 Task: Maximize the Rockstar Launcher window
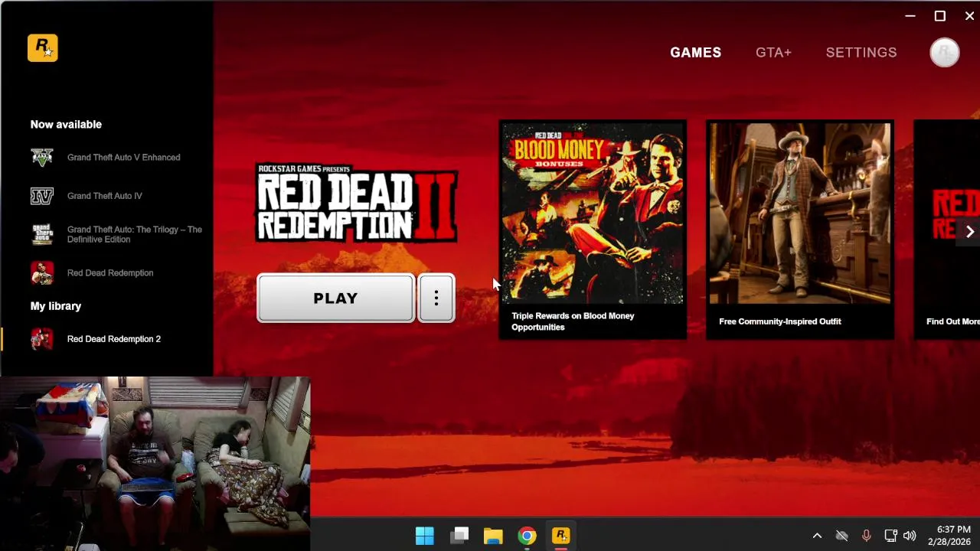[x=940, y=16]
